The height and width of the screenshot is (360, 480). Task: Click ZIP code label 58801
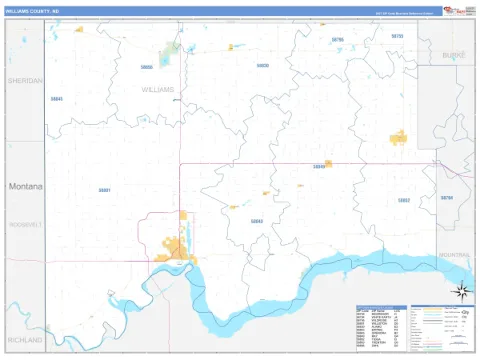104,190
